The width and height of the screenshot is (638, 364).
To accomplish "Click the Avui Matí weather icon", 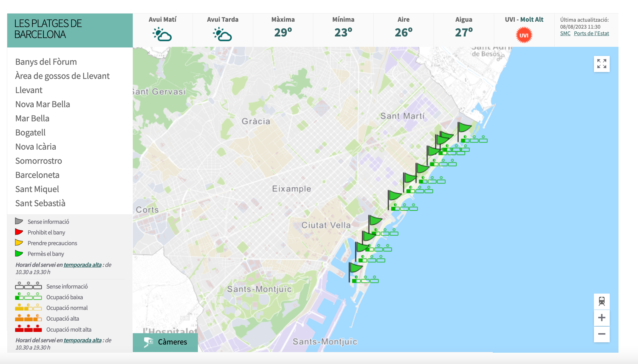I will pyautogui.click(x=162, y=34).
